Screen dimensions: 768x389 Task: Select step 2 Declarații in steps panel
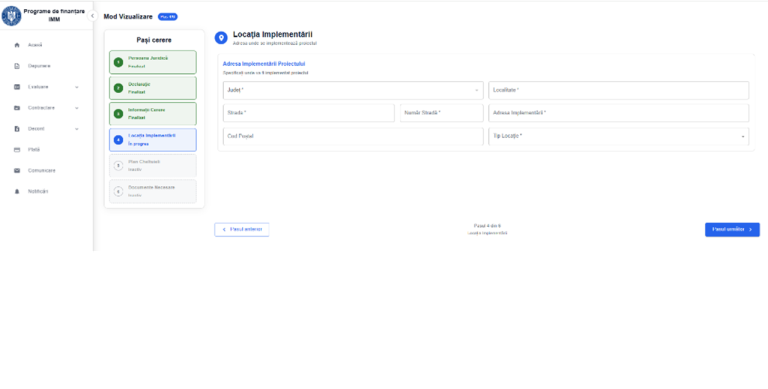(153, 88)
